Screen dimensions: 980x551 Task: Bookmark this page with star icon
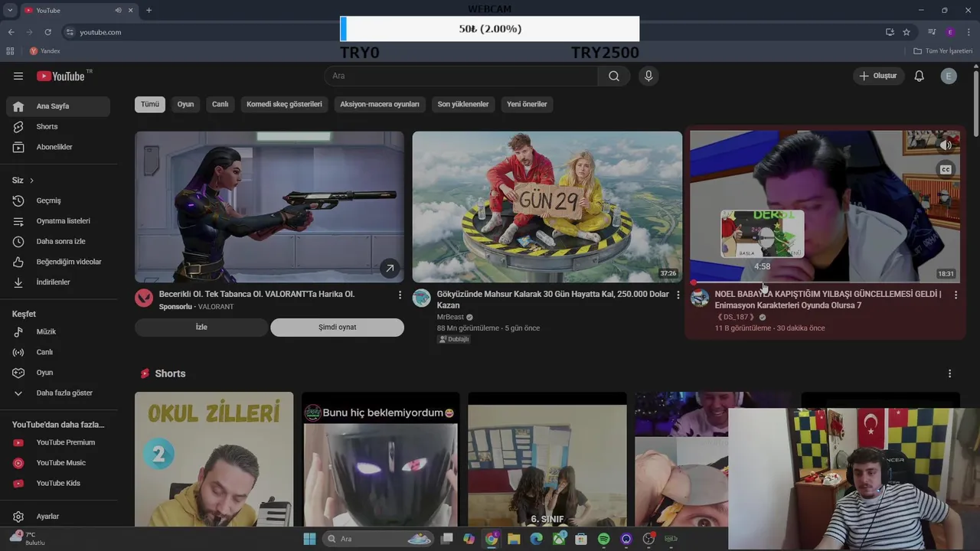[906, 32]
